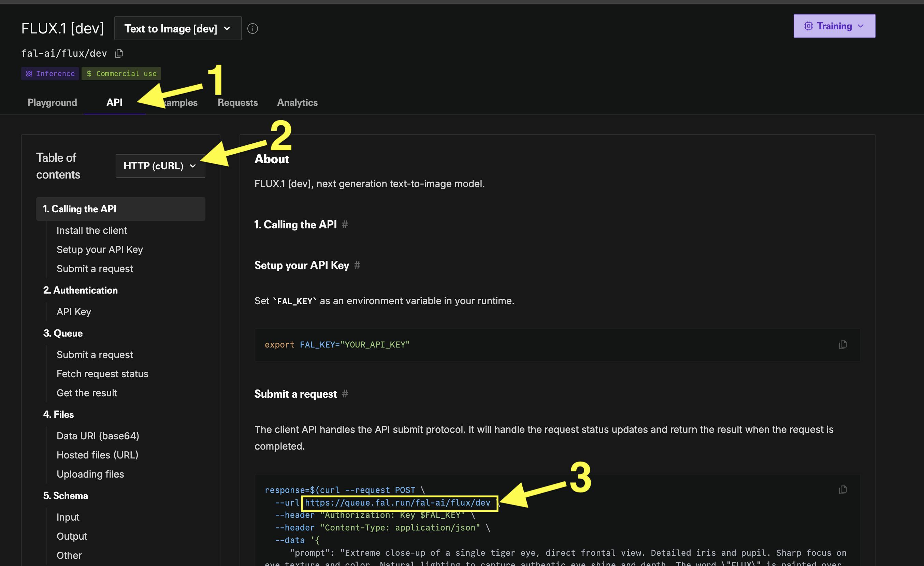Viewport: 924px width, 566px height.
Task: Select 2. Authentication in table of contents
Action: coord(80,290)
